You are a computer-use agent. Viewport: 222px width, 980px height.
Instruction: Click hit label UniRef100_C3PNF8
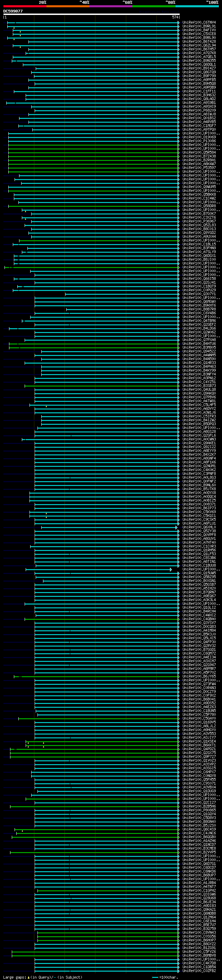(199, 474)
